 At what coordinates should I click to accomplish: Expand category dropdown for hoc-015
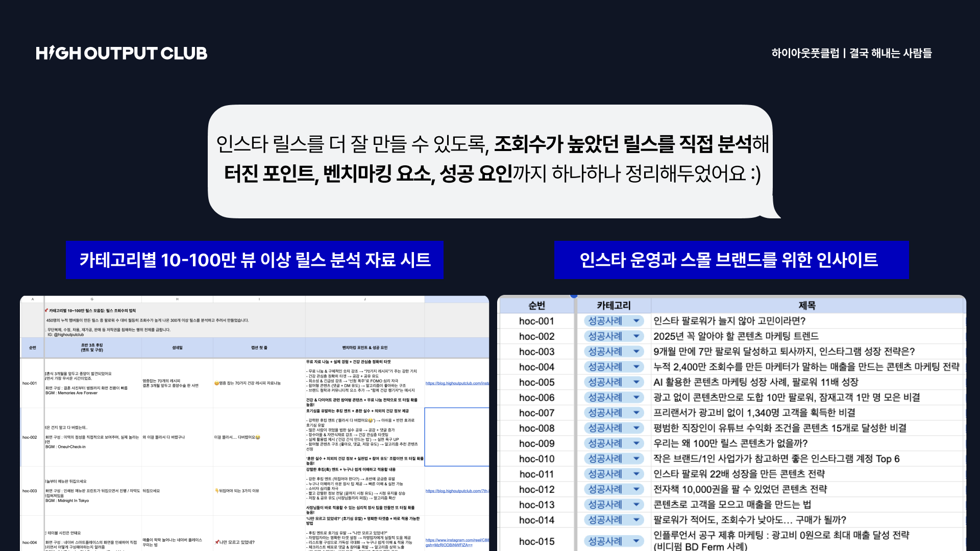[636, 541]
